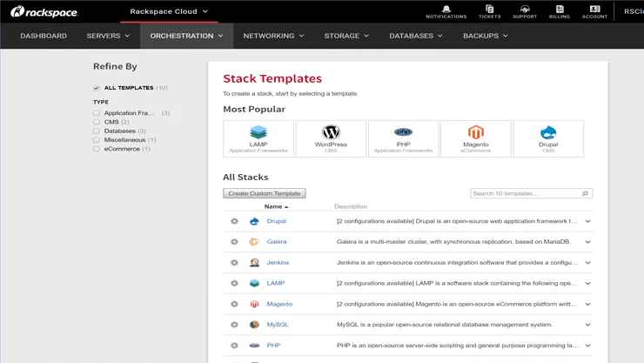Open the Support icon

point(525,11)
